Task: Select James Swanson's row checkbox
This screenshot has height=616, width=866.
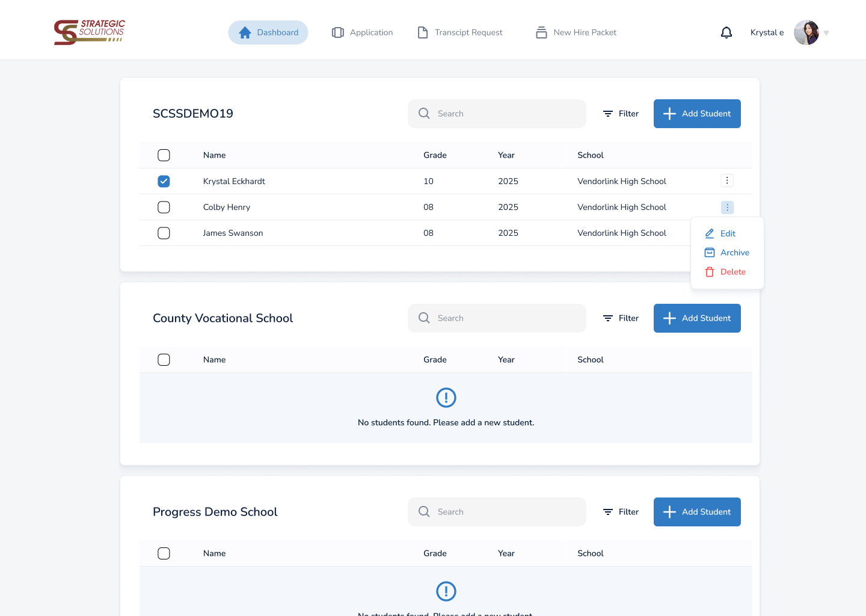Action: (x=164, y=233)
